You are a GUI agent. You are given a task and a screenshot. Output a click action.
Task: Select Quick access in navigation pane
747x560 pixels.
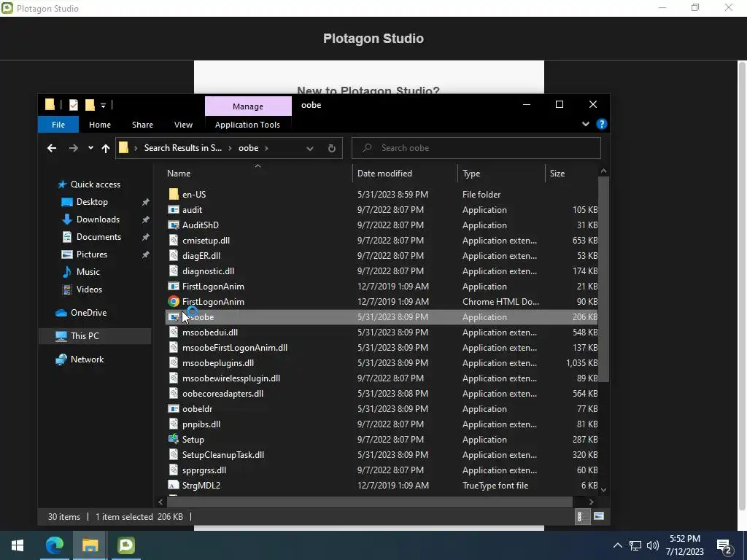click(x=96, y=184)
